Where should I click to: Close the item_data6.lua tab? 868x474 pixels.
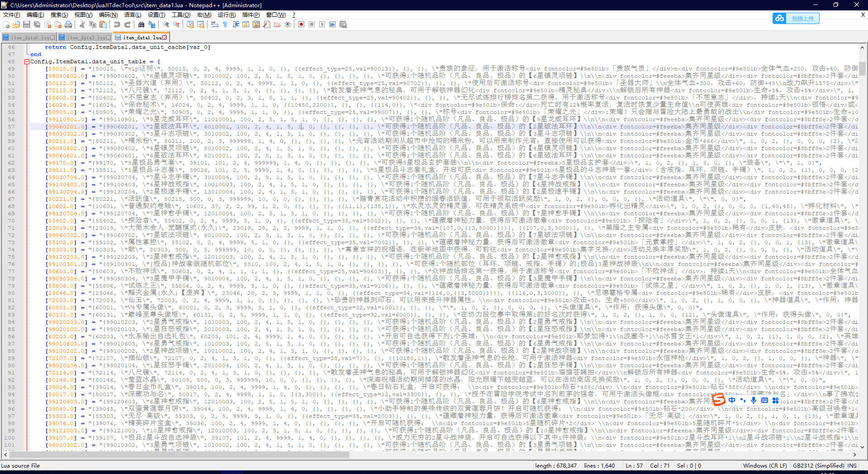[x=52, y=38]
